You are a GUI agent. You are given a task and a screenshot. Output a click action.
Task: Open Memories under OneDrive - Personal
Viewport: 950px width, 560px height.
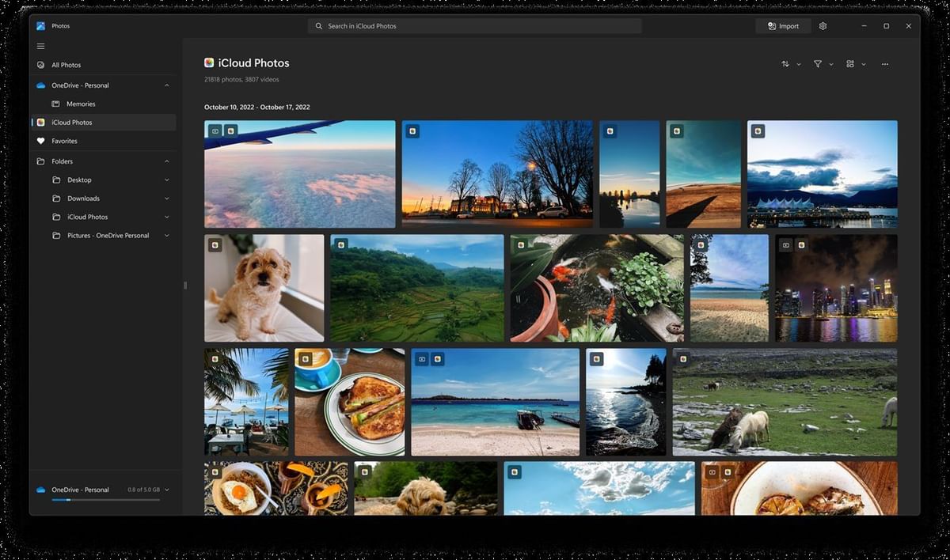(x=82, y=103)
